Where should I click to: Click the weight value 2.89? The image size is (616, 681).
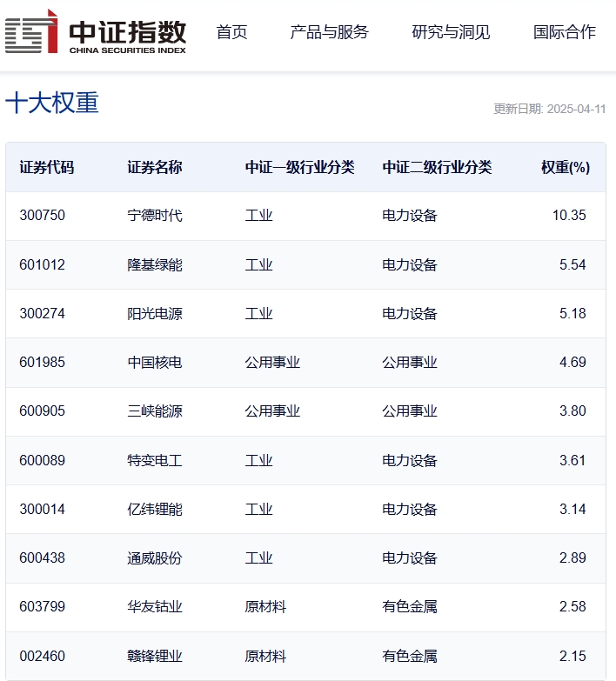point(572,557)
